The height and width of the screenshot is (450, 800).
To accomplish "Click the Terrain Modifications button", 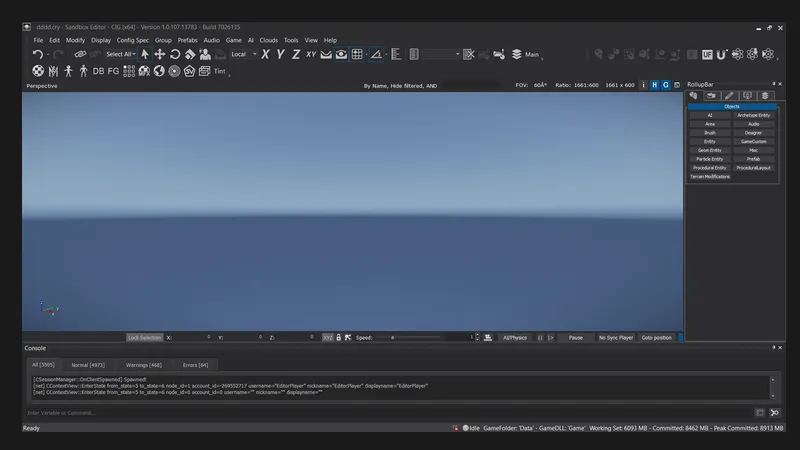I will 710,177.
